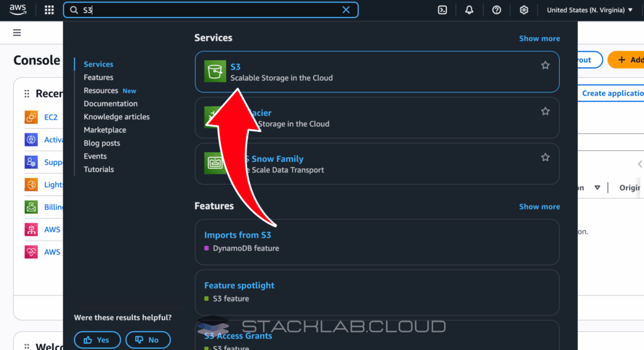Open the Snow Family service result
Image resolution: width=644 pixels, height=350 pixels.
click(x=377, y=164)
